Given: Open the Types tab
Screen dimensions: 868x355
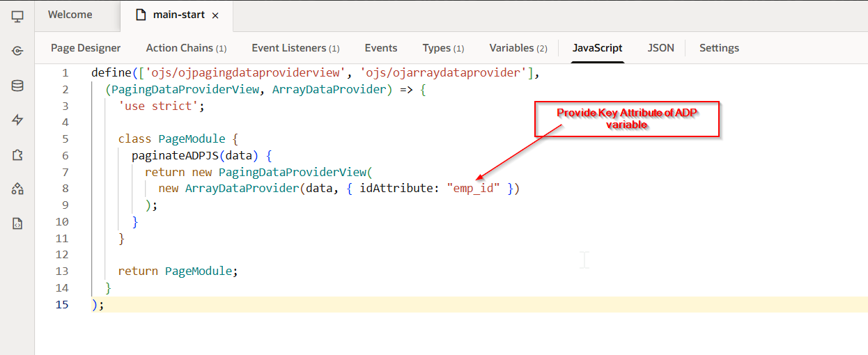Looking at the screenshot, I should pos(443,48).
